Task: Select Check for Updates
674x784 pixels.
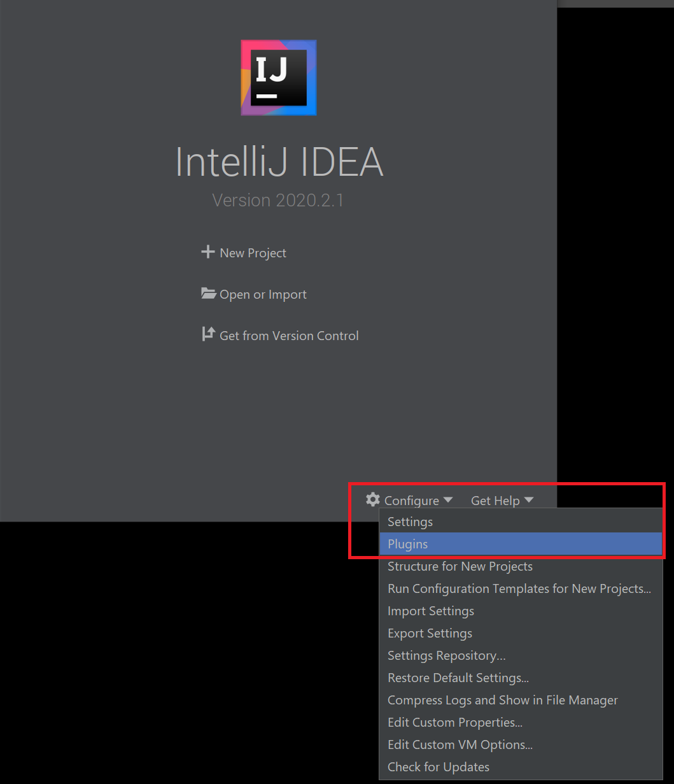Action: click(x=521, y=767)
